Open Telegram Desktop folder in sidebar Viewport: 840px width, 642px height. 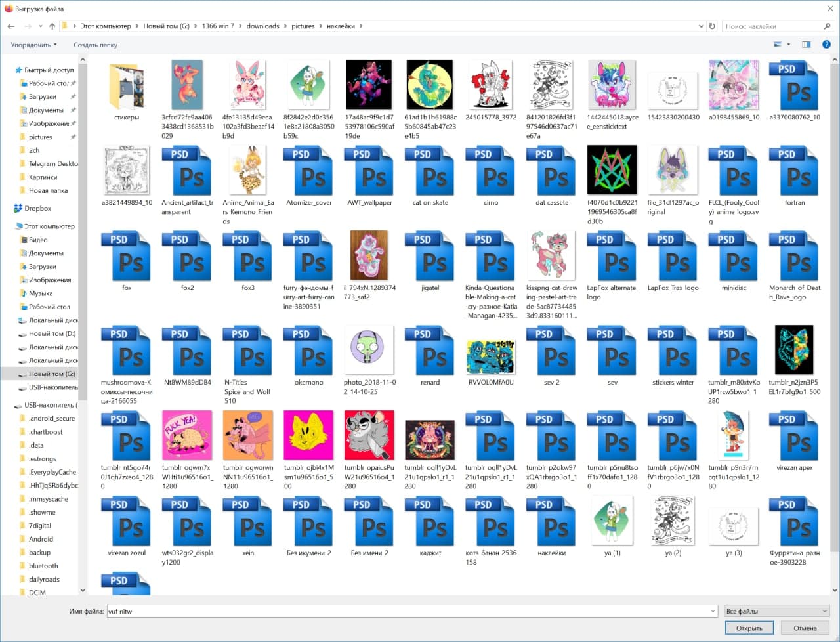click(52, 163)
